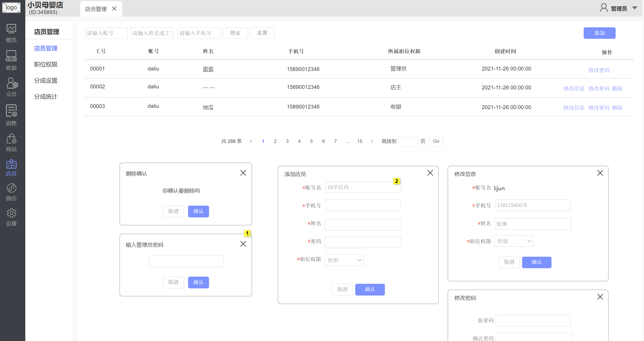The image size is (644, 341).
Task: Click the 重置 reset button
Action: click(262, 33)
